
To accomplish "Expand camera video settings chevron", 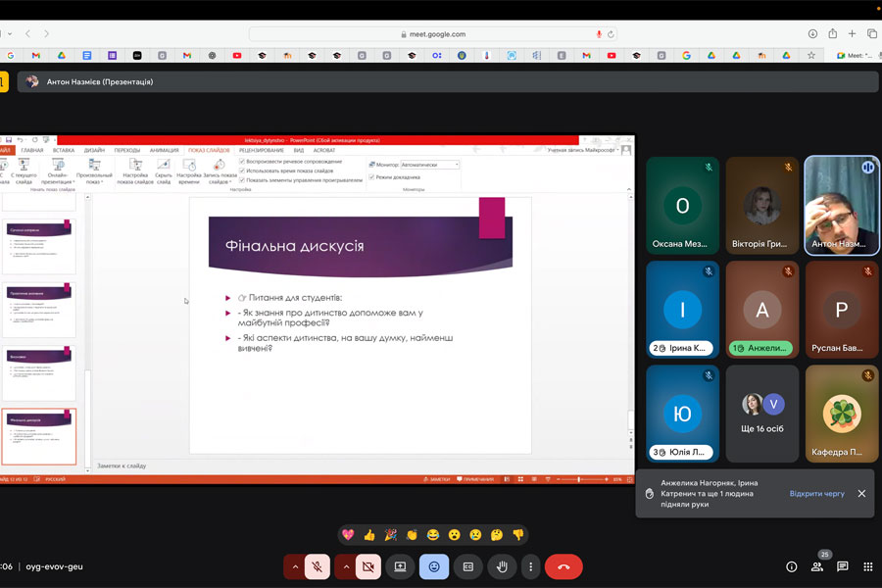I will [x=345, y=566].
